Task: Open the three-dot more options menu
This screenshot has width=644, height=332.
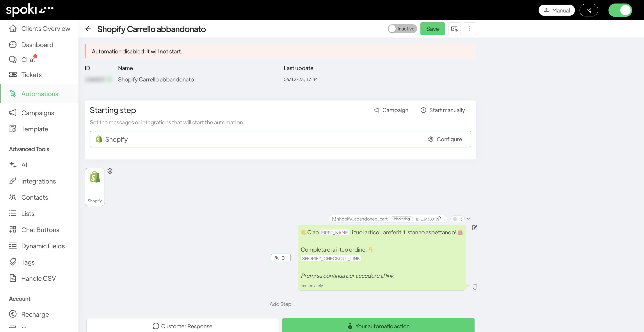Action: coord(470,29)
